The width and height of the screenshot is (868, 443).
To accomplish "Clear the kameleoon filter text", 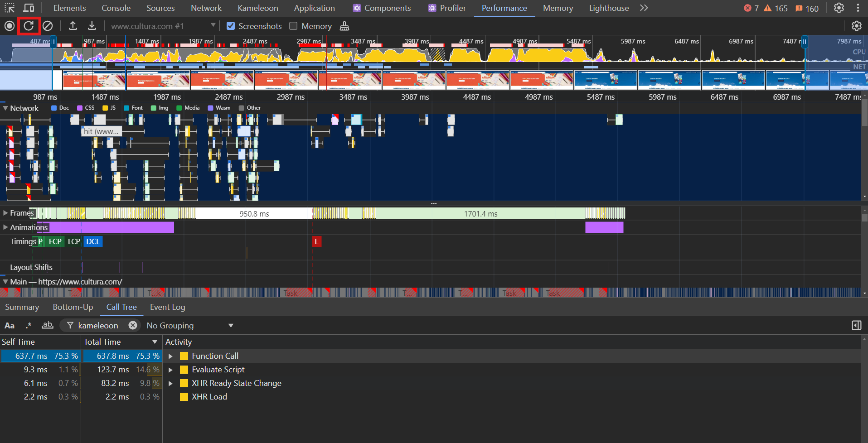I will (133, 325).
